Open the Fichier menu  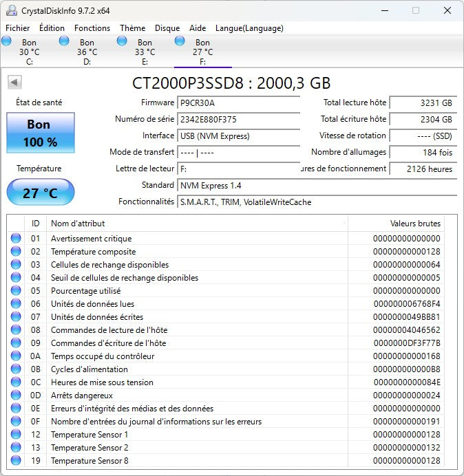(x=18, y=28)
